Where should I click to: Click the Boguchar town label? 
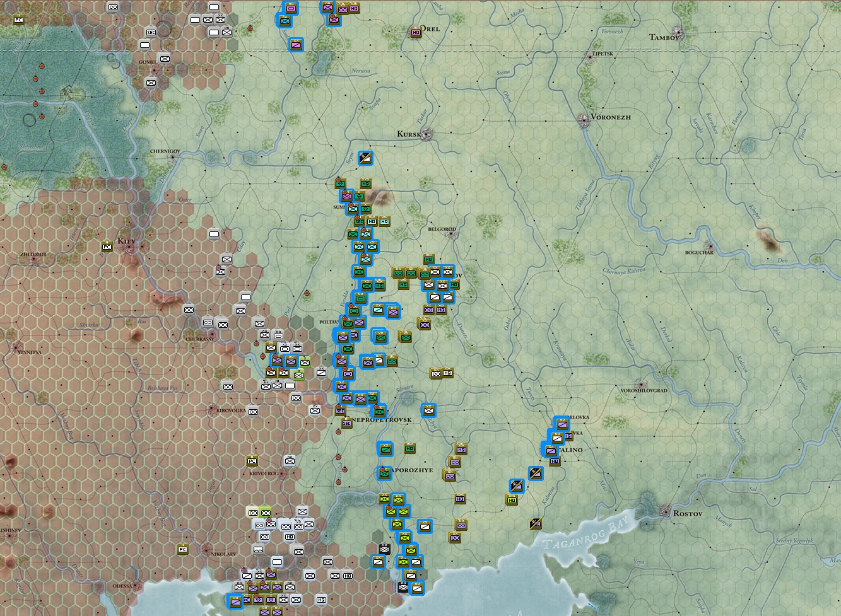click(699, 253)
